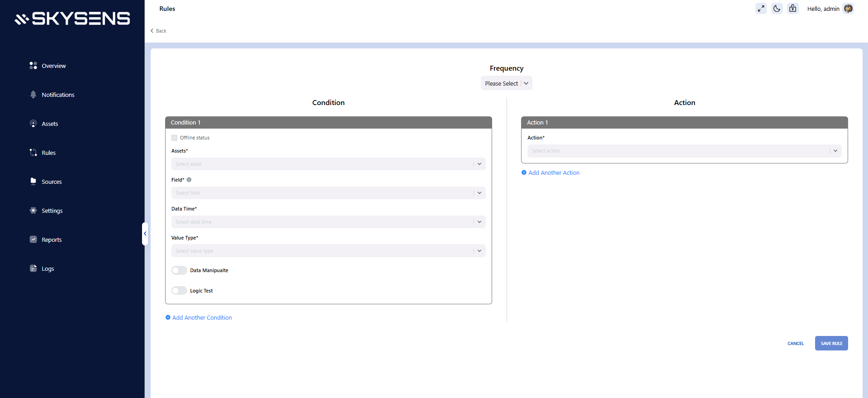Enable the Data Manipualte toggle
868x398 pixels.
click(x=179, y=270)
